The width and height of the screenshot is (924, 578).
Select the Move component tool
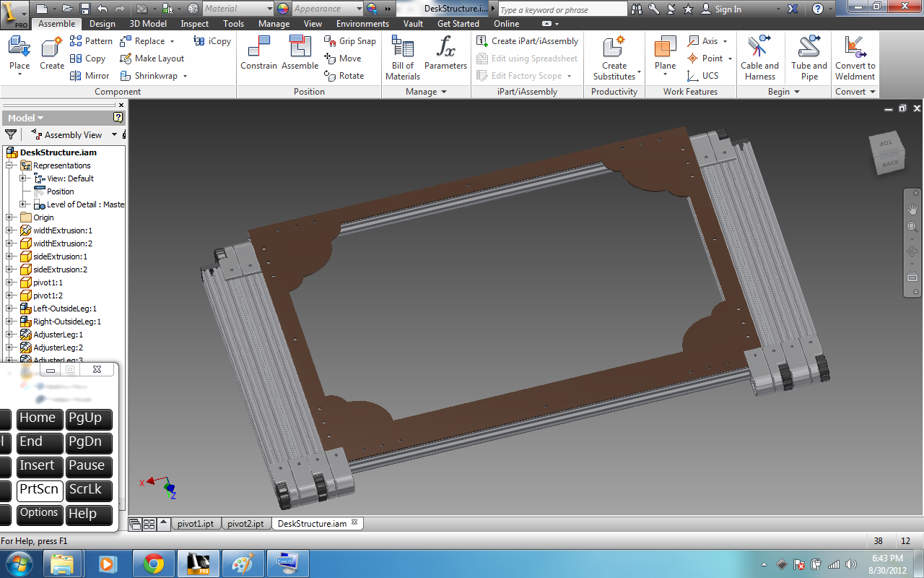[343, 59]
